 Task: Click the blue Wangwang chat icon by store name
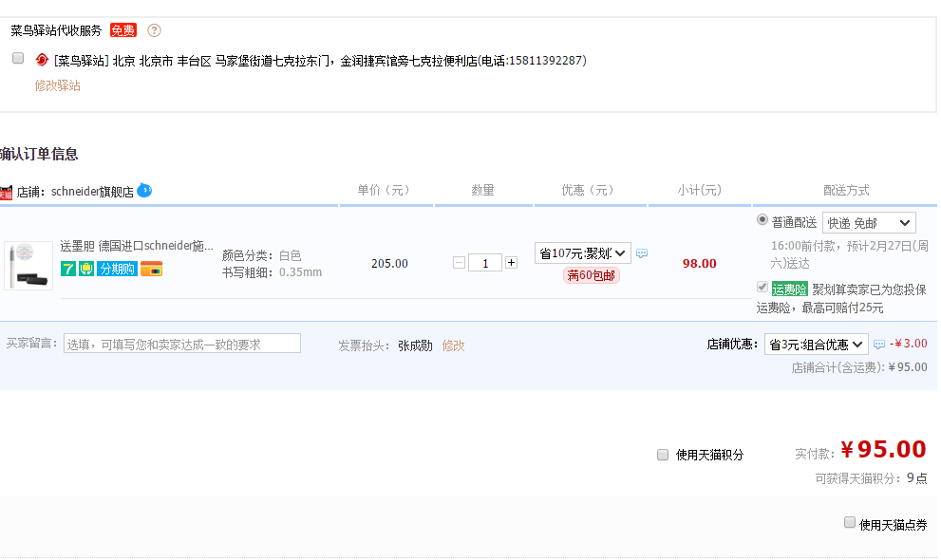pos(144,190)
